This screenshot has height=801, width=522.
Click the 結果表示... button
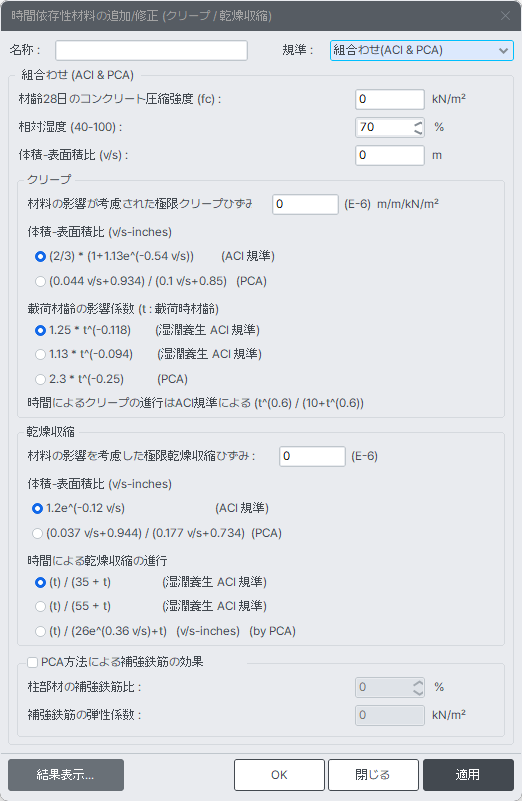pos(66,775)
